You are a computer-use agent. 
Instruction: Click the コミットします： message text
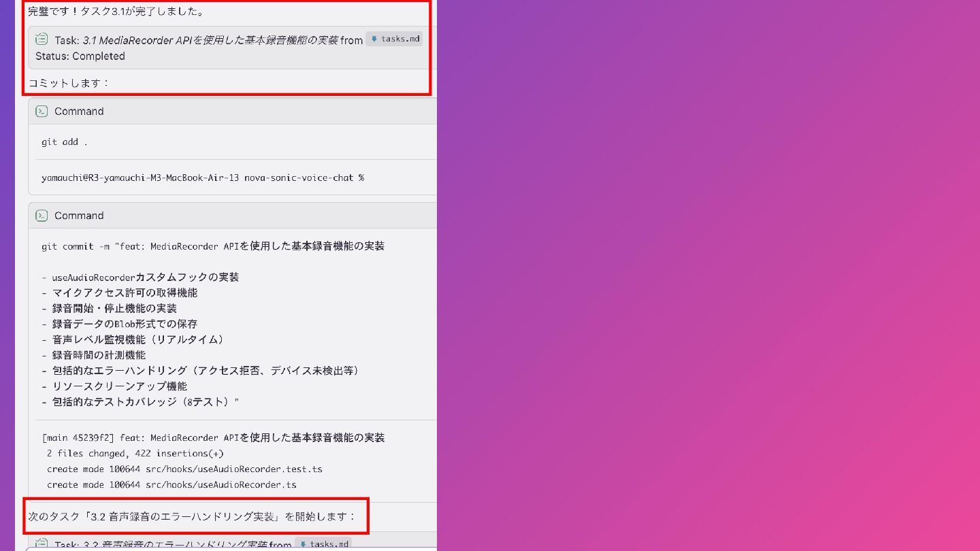click(x=69, y=83)
